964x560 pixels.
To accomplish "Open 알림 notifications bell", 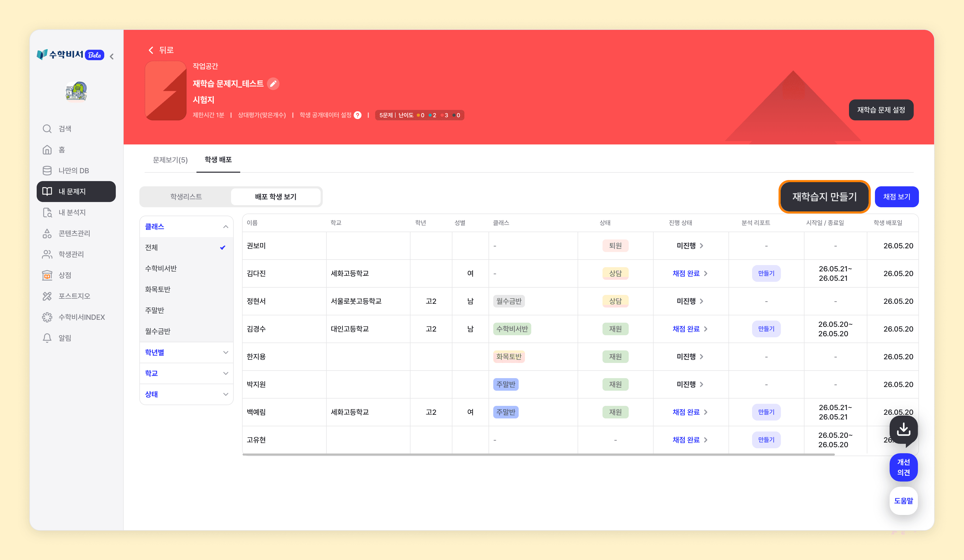I will pos(47,338).
